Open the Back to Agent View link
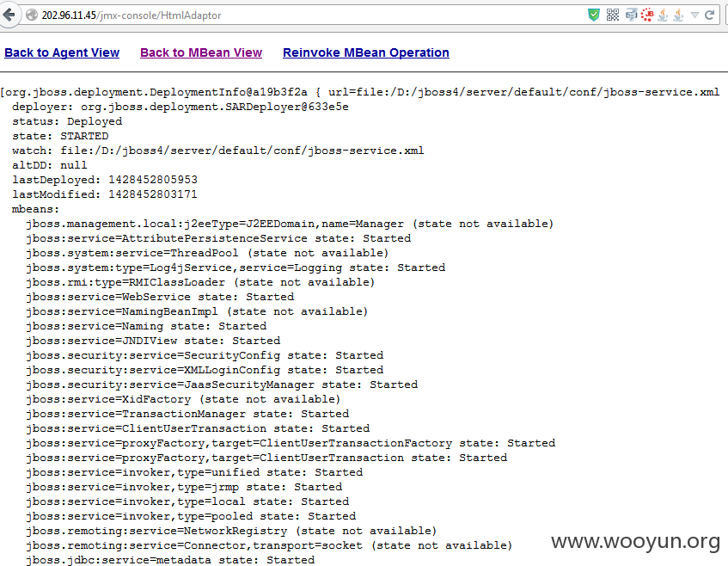This screenshot has height=566, width=728. pyautogui.click(x=62, y=52)
